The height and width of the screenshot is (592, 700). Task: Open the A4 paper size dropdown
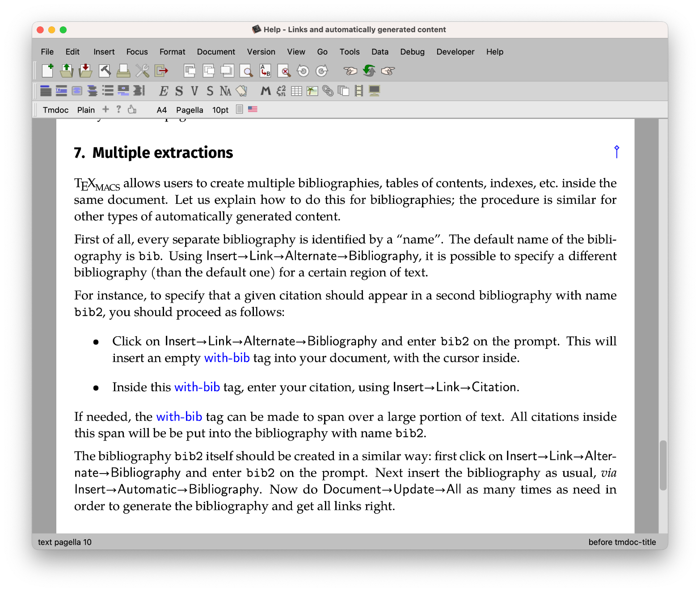162,110
